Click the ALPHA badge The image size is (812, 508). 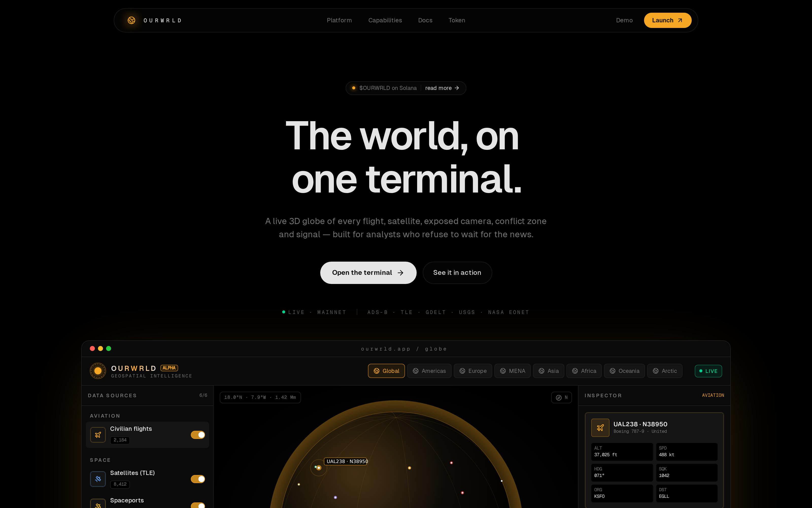tap(169, 368)
